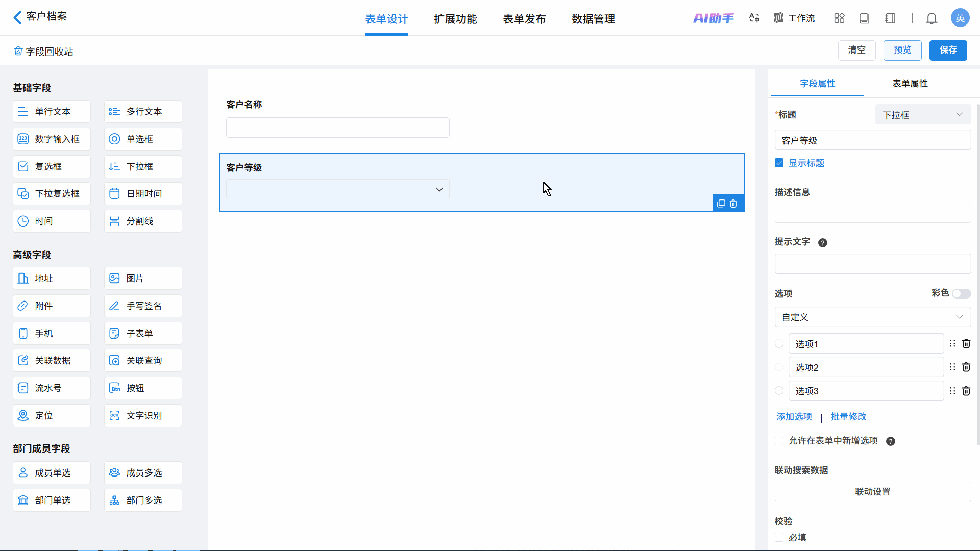Open the 下拉框 field type dropdown
This screenshot has height=551, width=980.
coord(923,115)
